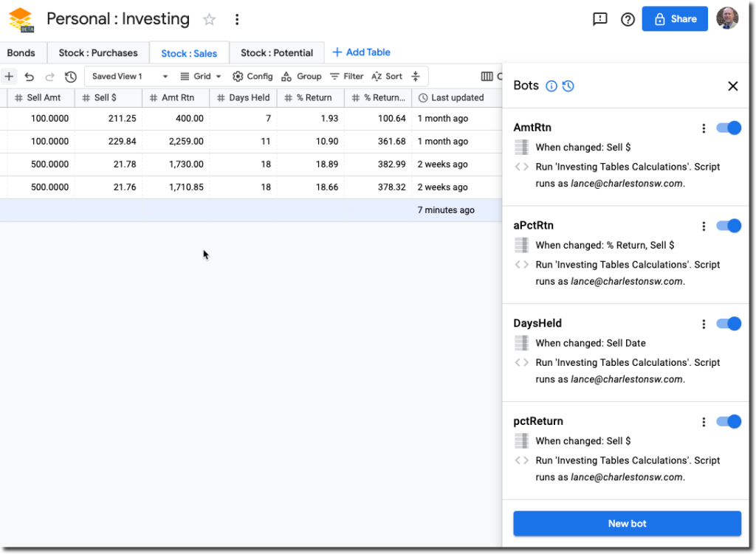Close the Bots panel
756x554 pixels.
732,86
